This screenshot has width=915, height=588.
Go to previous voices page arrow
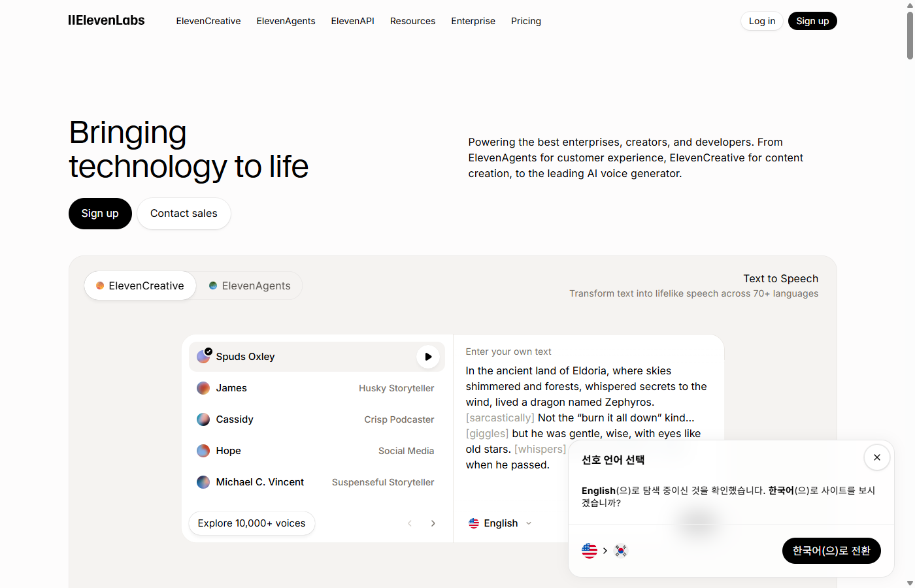click(410, 523)
